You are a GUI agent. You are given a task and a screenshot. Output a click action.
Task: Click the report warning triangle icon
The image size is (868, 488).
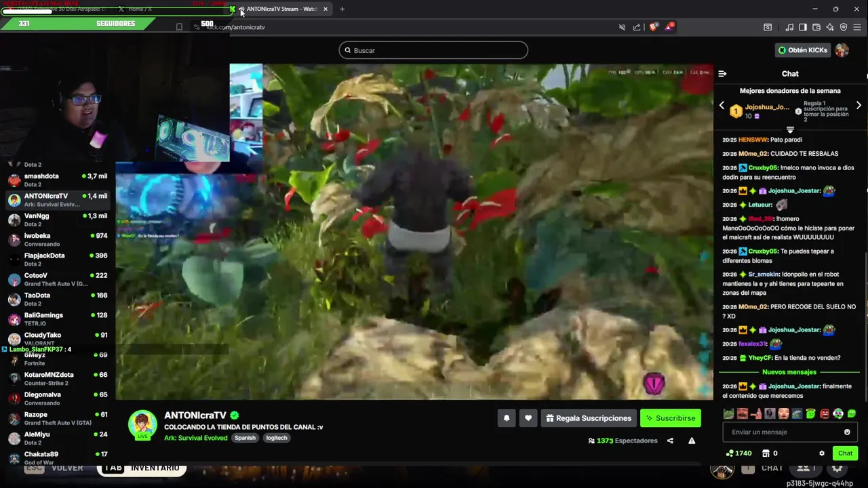click(692, 441)
